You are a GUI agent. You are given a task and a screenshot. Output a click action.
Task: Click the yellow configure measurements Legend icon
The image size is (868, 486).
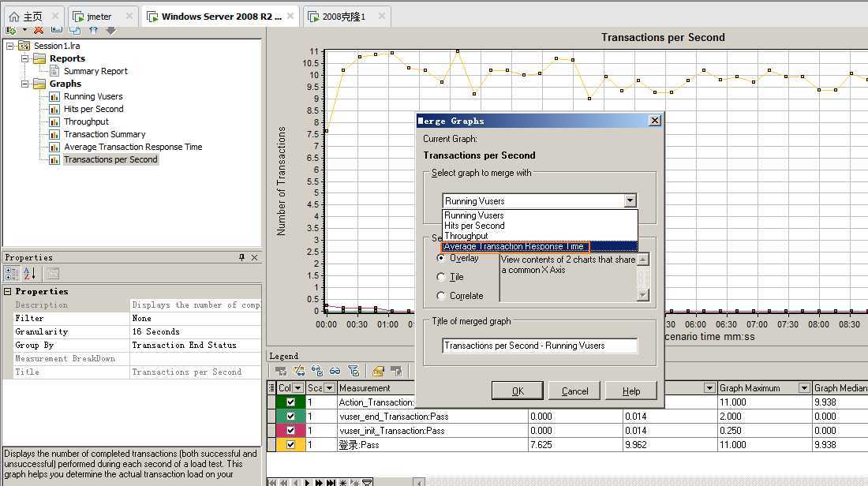tap(378, 370)
